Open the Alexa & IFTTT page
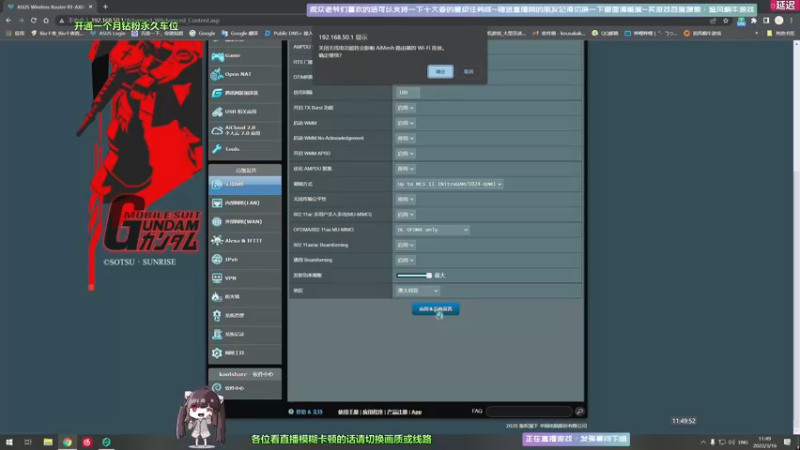 click(x=245, y=240)
